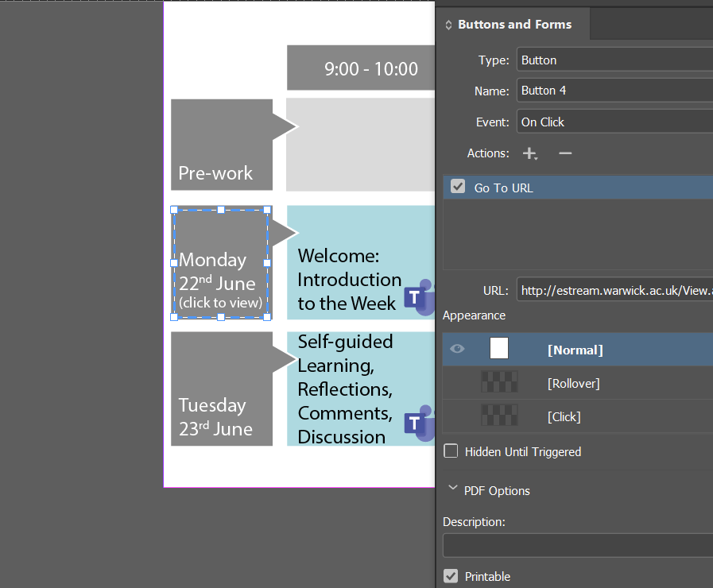The width and height of the screenshot is (713, 588).
Task: Click the Monday 22nd June button on the page
Action: click(x=221, y=264)
